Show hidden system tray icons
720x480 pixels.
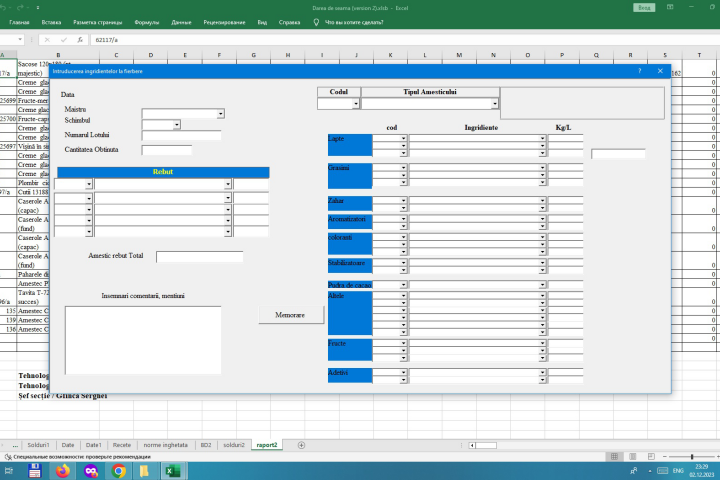[x=650, y=471]
